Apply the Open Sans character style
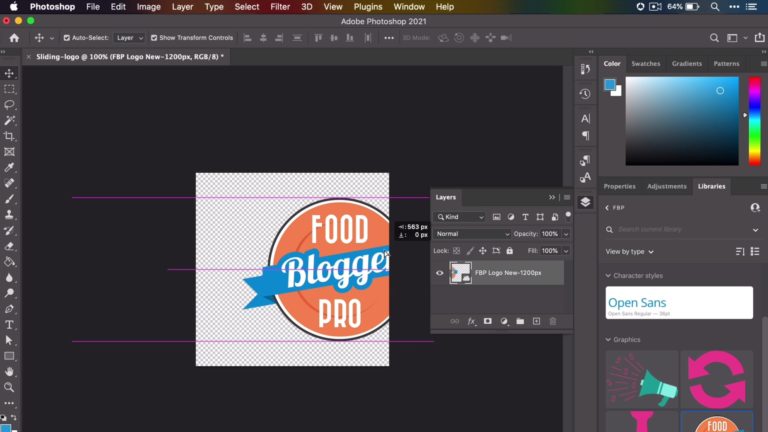This screenshot has height=432, width=768. coord(679,303)
